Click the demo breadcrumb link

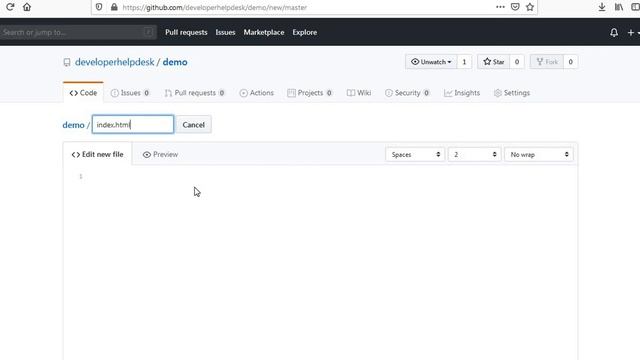73,125
